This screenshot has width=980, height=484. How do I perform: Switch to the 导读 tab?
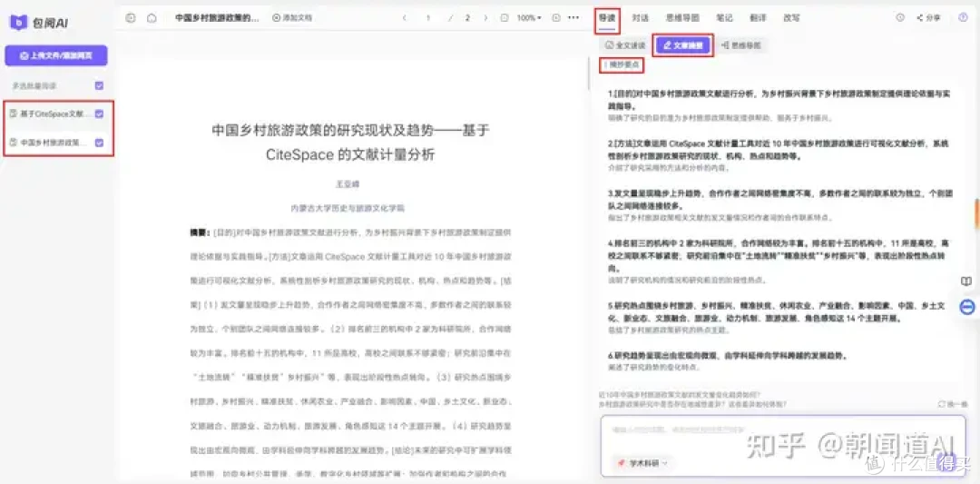click(x=606, y=18)
